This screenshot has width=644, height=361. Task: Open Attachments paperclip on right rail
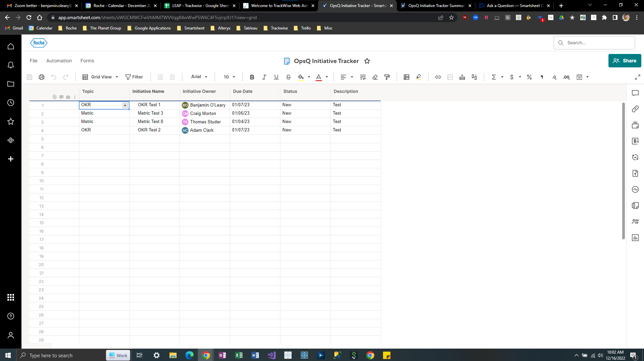click(635, 109)
